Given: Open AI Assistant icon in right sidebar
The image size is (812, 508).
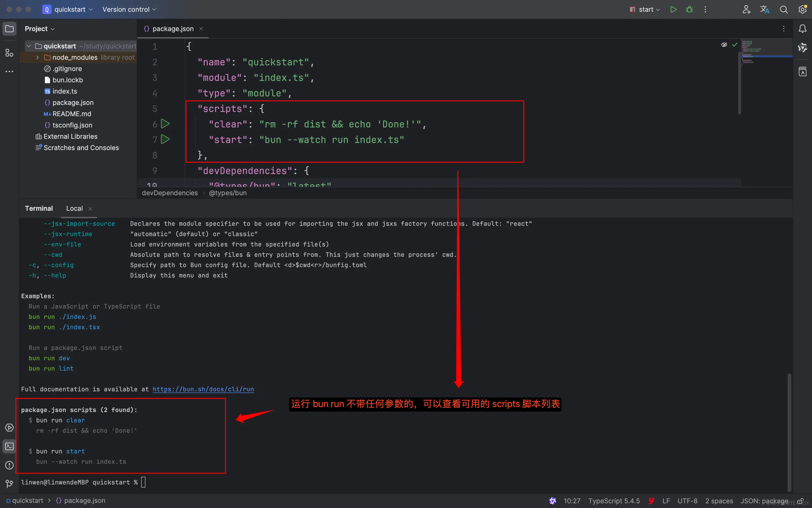Looking at the screenshot, I should [x=803, y=48].
